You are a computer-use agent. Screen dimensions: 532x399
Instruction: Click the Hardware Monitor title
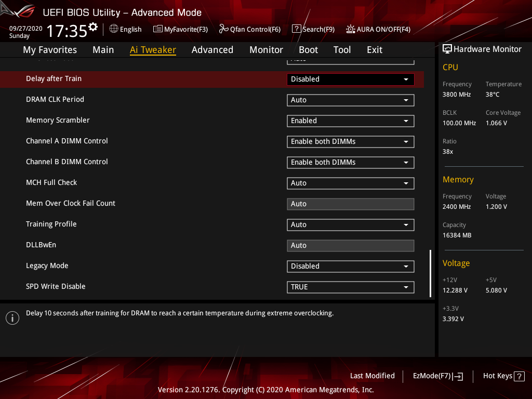click(487, 49)
